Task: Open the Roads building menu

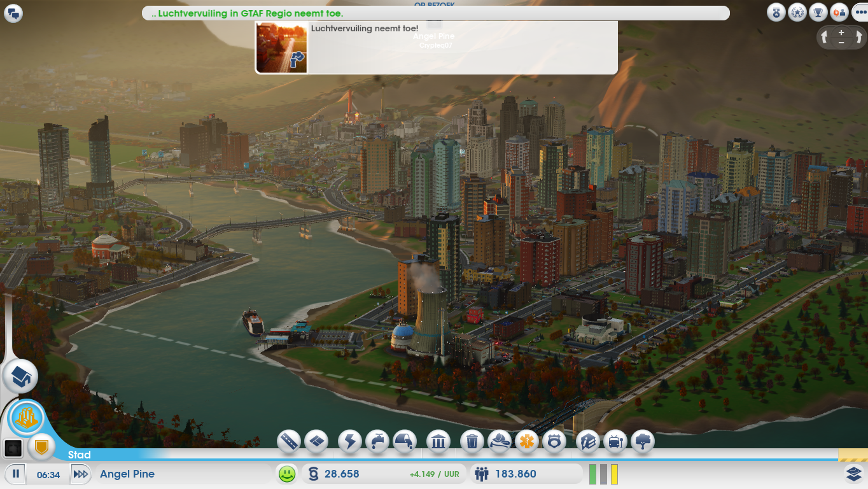Action: coord(289,441)
